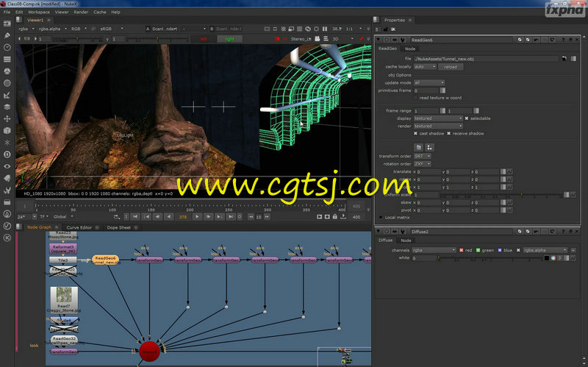This screenshot has width=588, height=367.
Task: Open the transform order SRT dropdown
Action: coord(422,156)
